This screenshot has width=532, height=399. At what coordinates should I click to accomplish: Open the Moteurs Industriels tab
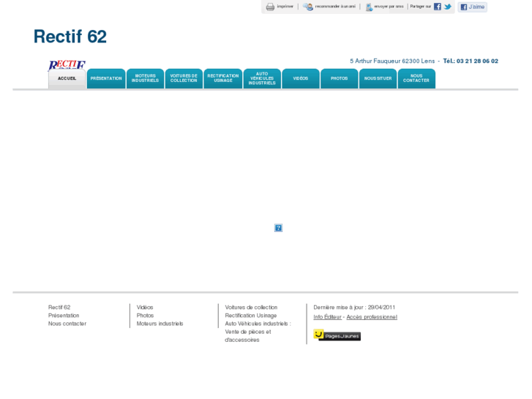coord(145,79)
